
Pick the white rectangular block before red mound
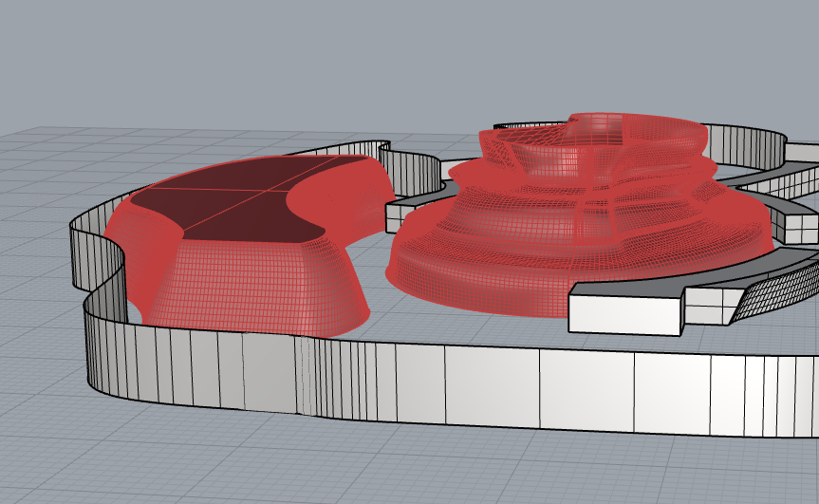point(624,312)
